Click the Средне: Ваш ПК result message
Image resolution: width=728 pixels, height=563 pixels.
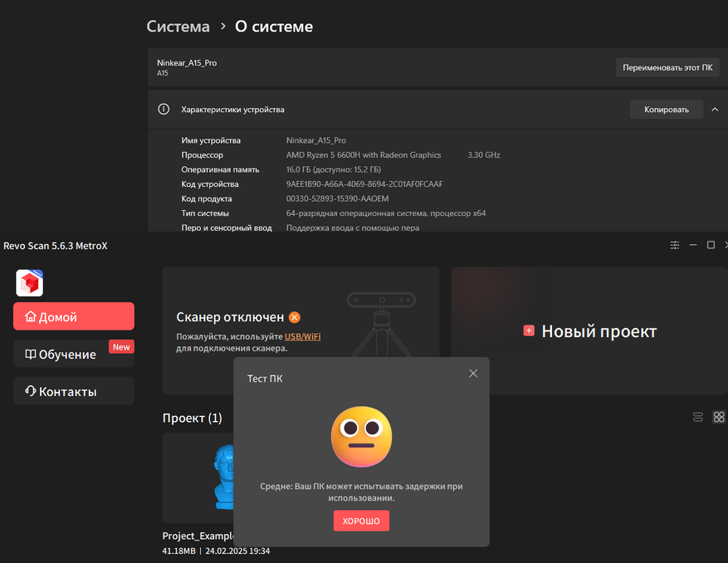(361, 492)
